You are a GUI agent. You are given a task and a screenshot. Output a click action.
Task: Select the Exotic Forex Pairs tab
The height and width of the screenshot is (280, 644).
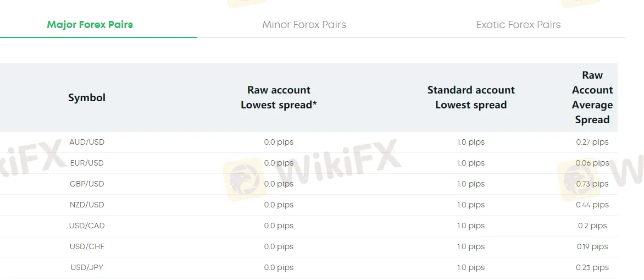pyautogui.click(x=518, y=25)
